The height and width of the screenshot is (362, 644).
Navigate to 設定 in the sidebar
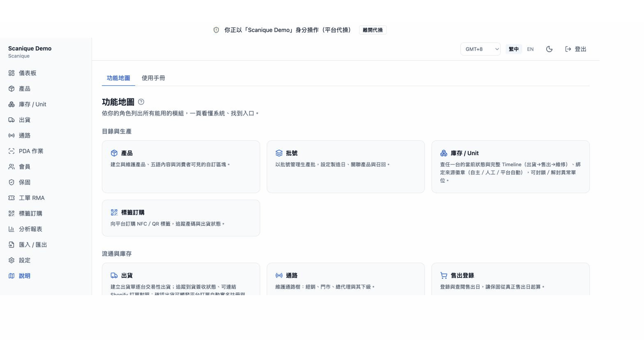coord(46,260)
